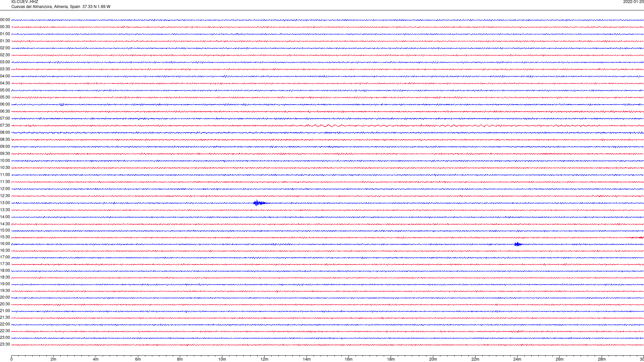This screenshot has height=362, width=644.
Task: Click the 16m tick label on time axis
Action: pyautogui.click(x=349, y=359)
